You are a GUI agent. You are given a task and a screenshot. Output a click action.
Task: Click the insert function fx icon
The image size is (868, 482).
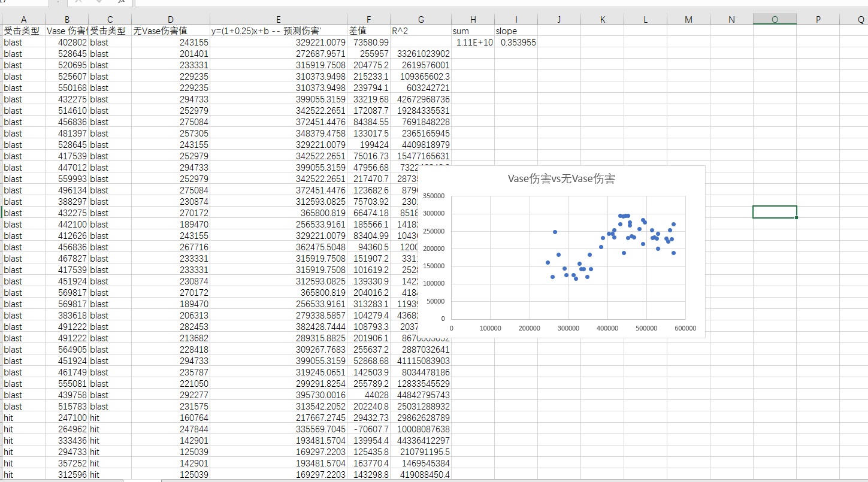tap(122, 2)
